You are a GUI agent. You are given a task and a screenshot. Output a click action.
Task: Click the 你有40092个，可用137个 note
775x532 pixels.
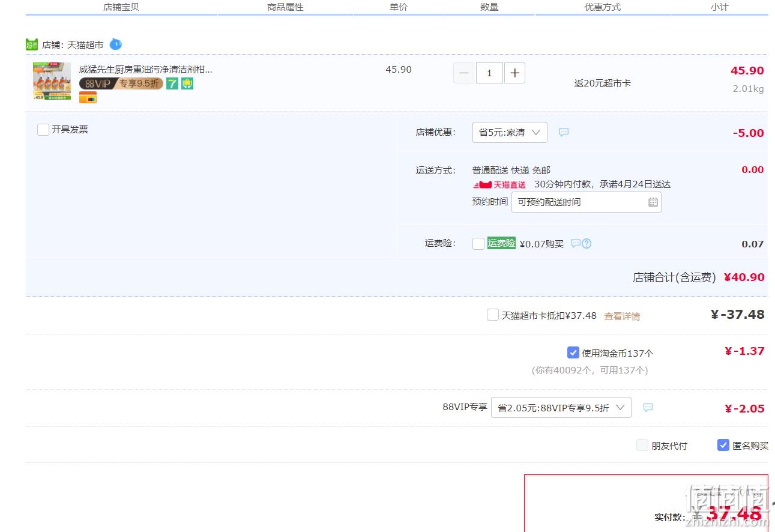pos(590,370)
